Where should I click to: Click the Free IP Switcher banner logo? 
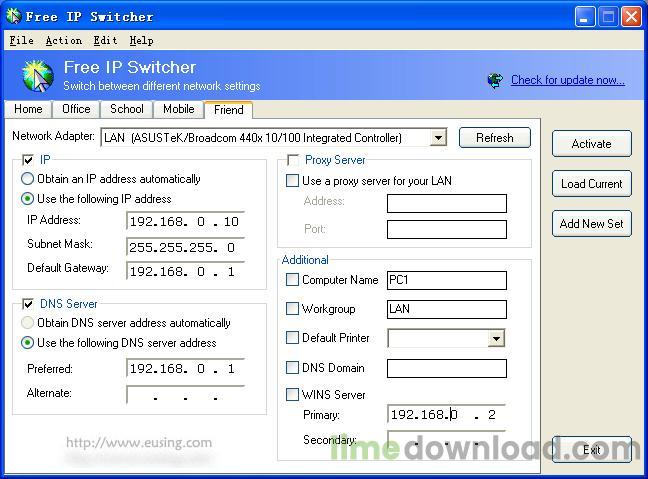click(37, 76)
